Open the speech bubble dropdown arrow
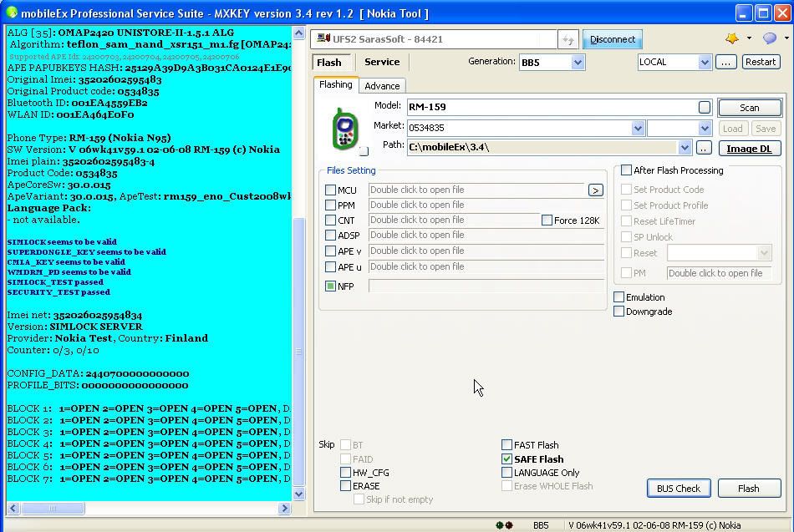 click(786, 38)
